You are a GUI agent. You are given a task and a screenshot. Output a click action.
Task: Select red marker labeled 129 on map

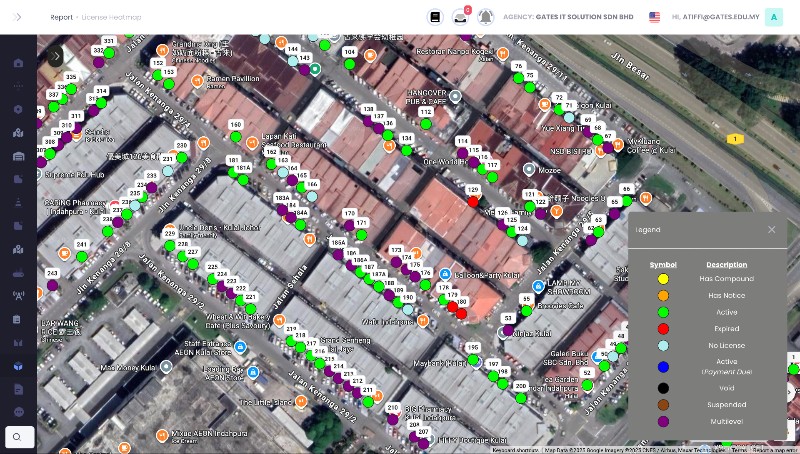point(473,201)
